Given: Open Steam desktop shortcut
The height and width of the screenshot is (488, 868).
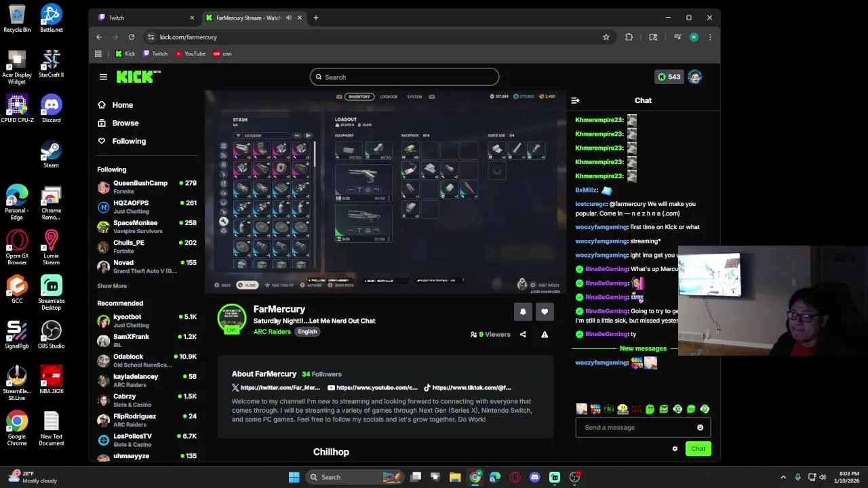Looking at the screenshot, I should click(51, 153).
